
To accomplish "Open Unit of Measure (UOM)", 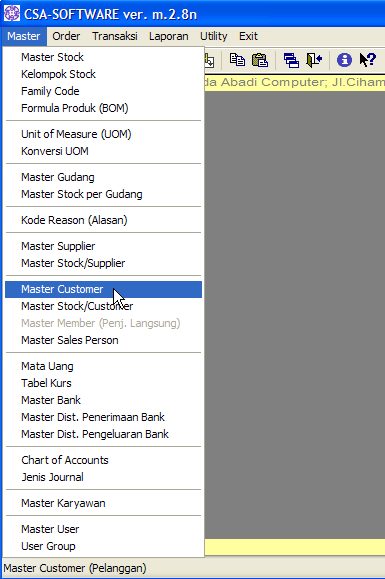I will coord(103,134).
